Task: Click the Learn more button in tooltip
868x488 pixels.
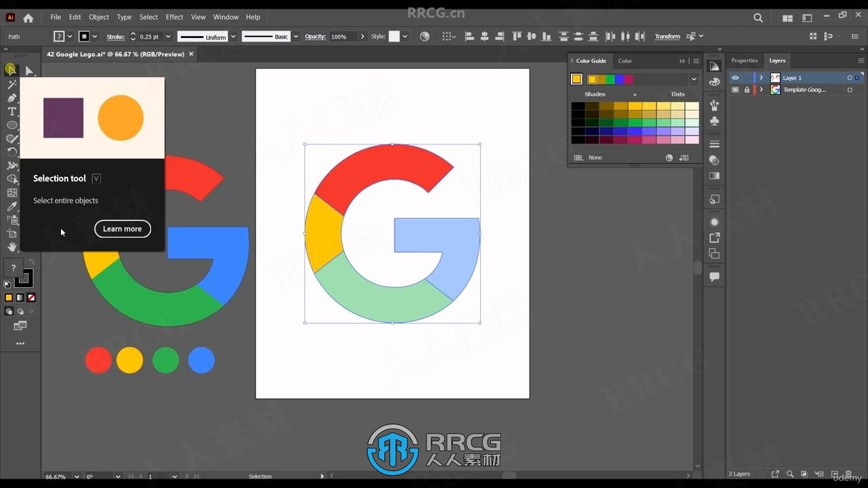Action: (122, 229)
